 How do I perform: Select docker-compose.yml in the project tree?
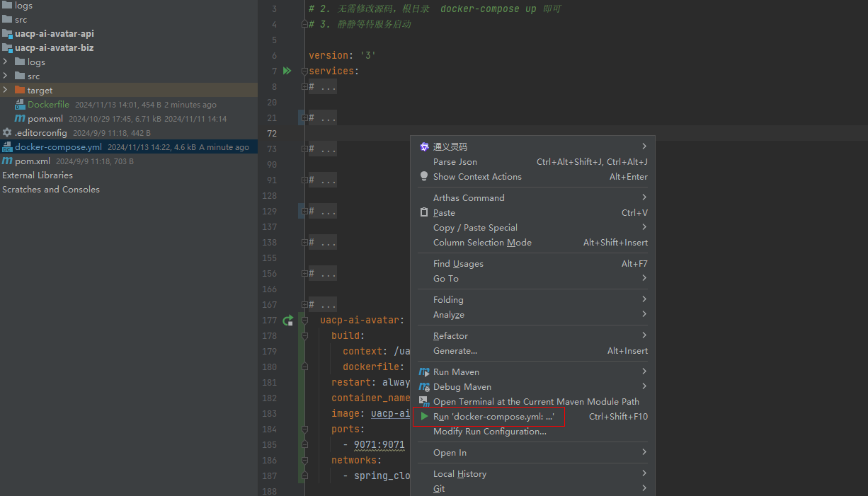58,147
